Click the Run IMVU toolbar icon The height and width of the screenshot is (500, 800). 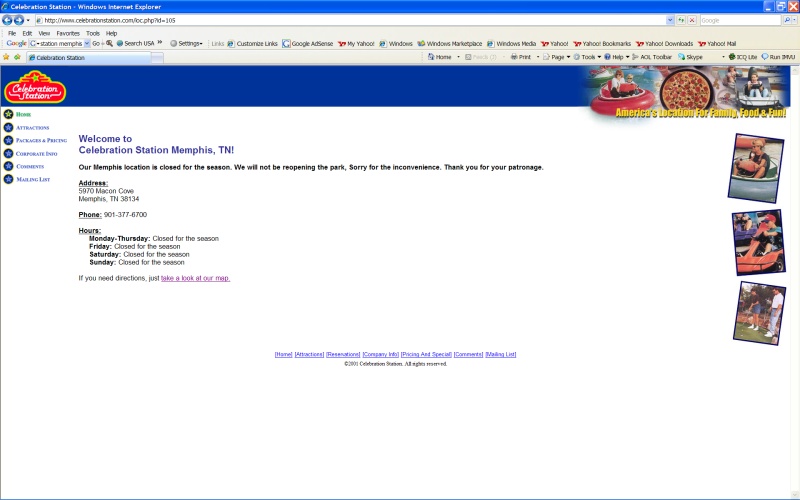(778, 57)
